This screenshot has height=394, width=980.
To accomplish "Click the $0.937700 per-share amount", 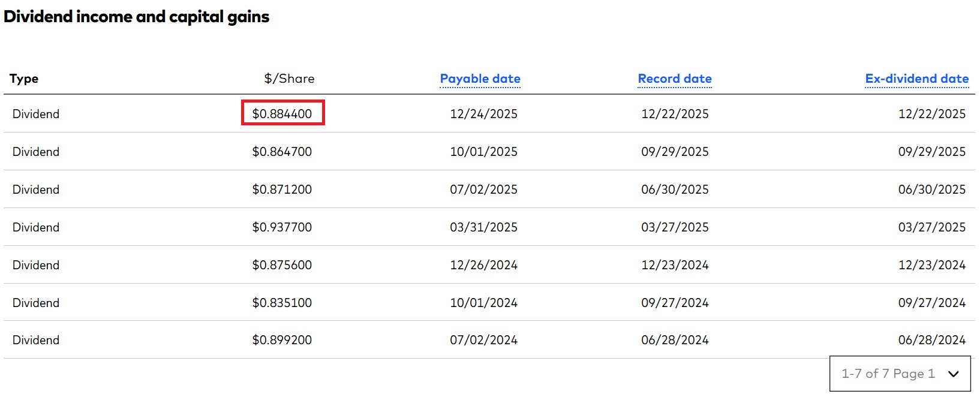I will [282, 227].
